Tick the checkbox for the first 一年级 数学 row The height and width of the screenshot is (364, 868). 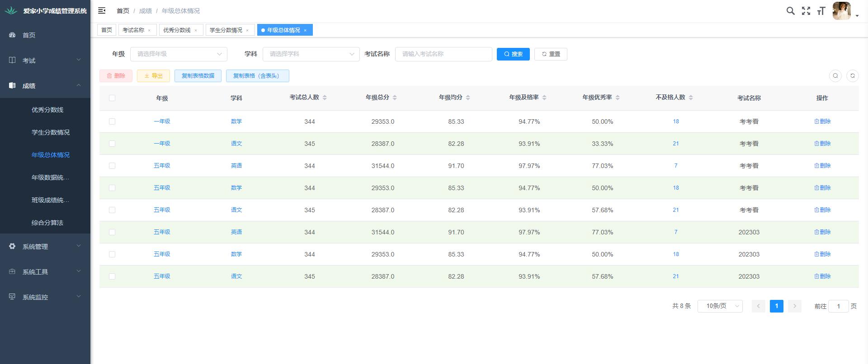coord(112,121)
